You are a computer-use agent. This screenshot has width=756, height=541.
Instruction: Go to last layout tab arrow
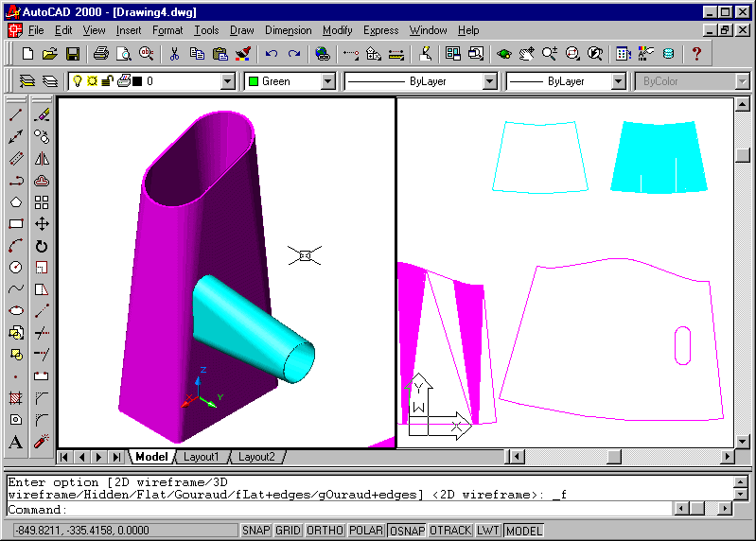click(x=116, y=457)
